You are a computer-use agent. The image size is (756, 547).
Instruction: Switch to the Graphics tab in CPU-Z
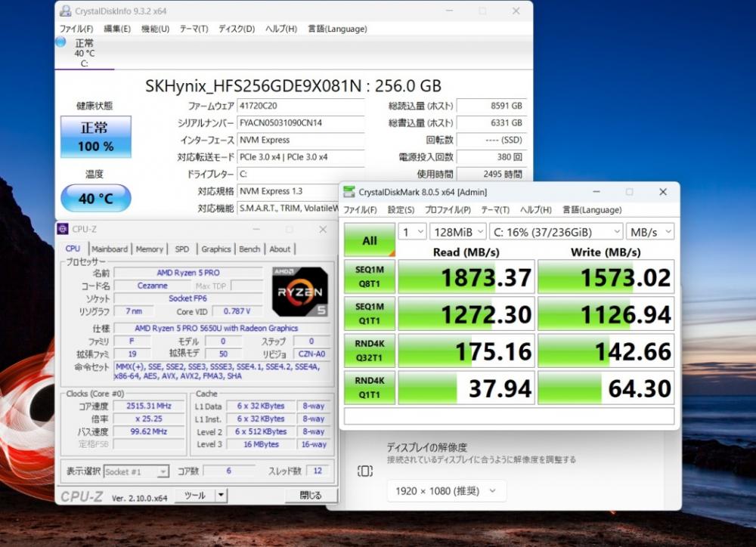click(x=216, y=249)
